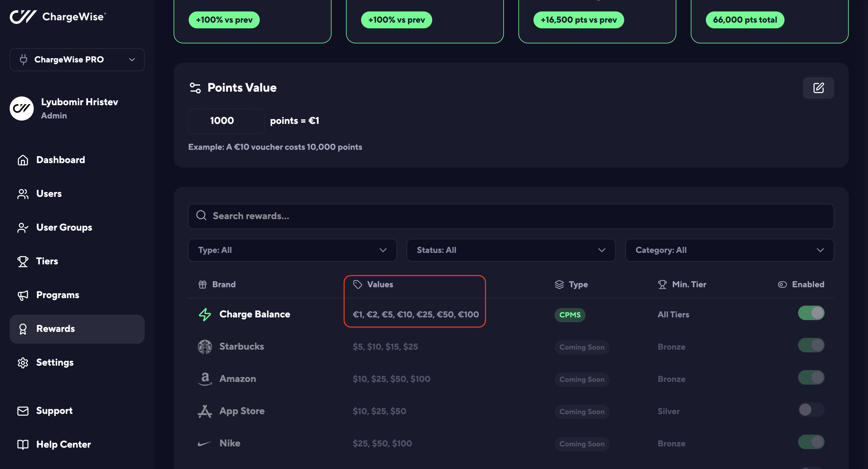This screenshot has width=868, height=469.
Task: Toggle off the Starbucks reward
Action: pyautogui.click(x=811, y=345)
